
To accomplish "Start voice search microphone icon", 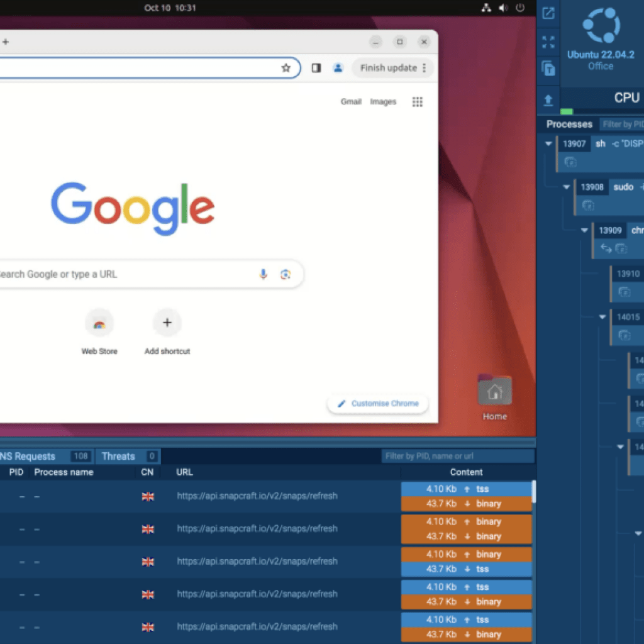I will [x=264, y=274].
